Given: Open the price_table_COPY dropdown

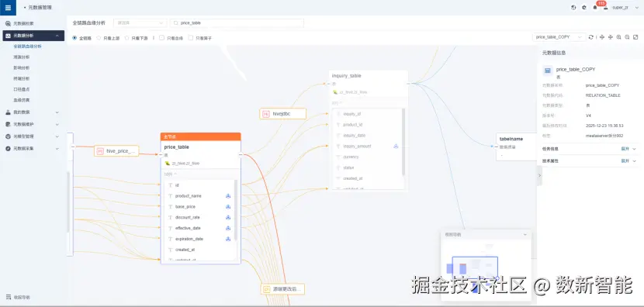Looking at the screenshot, I should [559, 37].
